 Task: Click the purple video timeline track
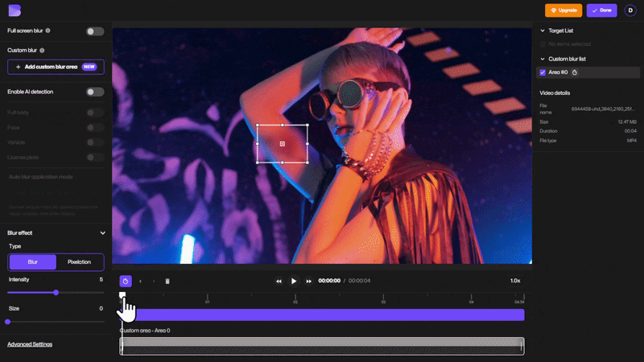coord(323,315)
